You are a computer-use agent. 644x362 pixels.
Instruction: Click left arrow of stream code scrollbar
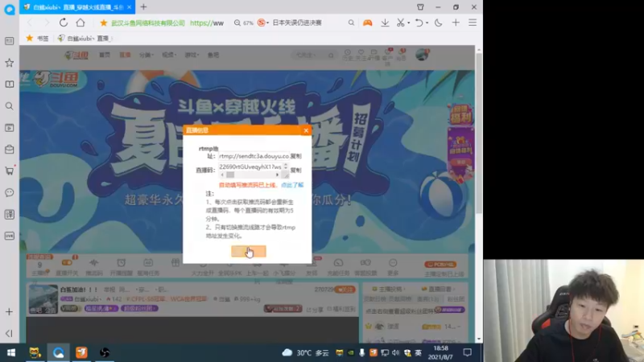(222, 175)
